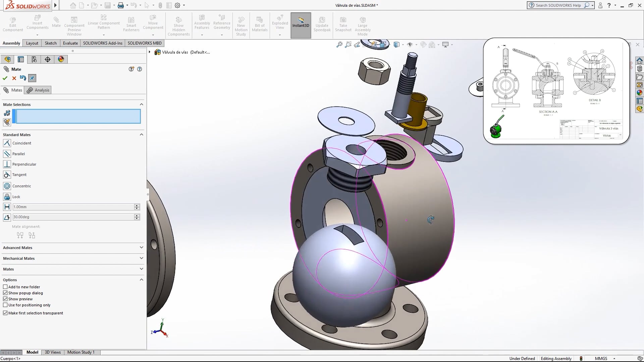
Task: Cancel the mate with the red X
Action: pyautogui.click(x=14, y=78)
